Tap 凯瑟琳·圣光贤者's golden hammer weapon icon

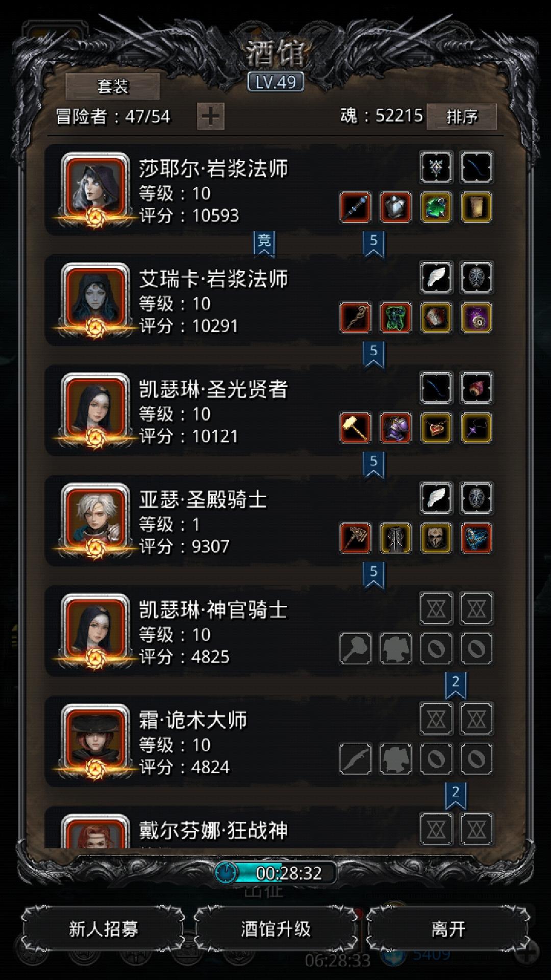tap(355, 428)
